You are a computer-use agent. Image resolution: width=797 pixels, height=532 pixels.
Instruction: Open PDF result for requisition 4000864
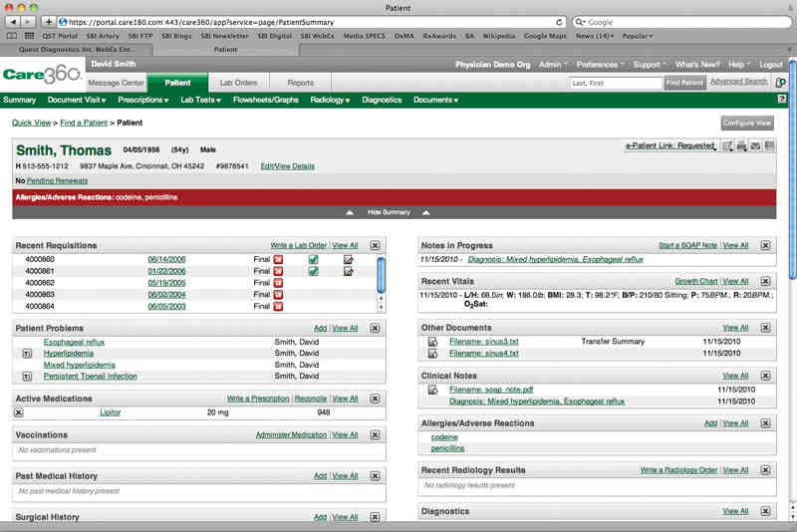coord(278,307)
